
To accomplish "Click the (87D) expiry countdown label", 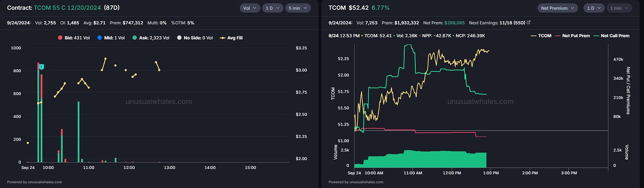I will (111, 8).
